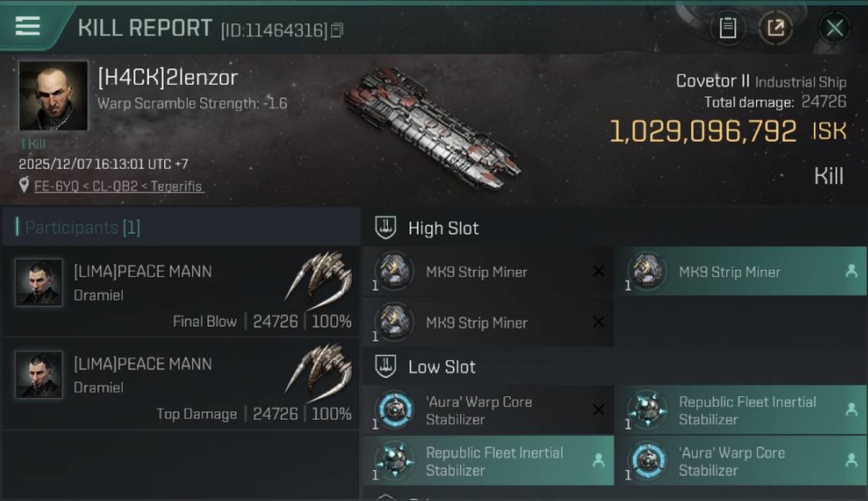Click the Final Blow PEACE MANN portrait
Image resolution: width=868 pixels, height=501 pixels.
coord(39,283)
